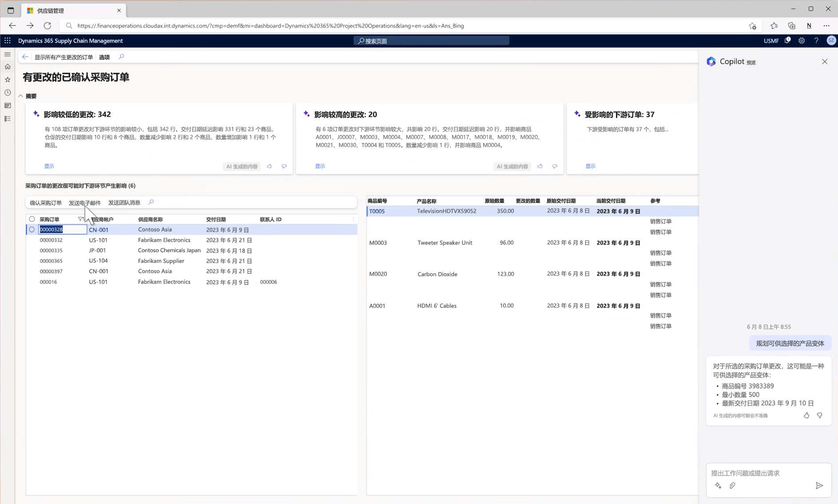Image resolution: width=838 pixels, height=504 pixels.
Task: Select item A0001 HDMI Cables row
Action: [532, 306]
